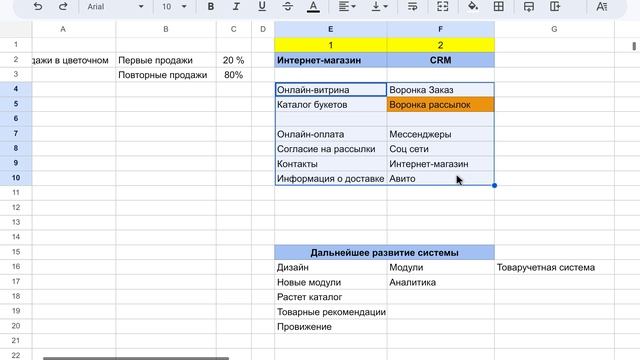The height and width of the screenshot is (360, 640).
Task: Undo the last action
Action: pos(38,7)
